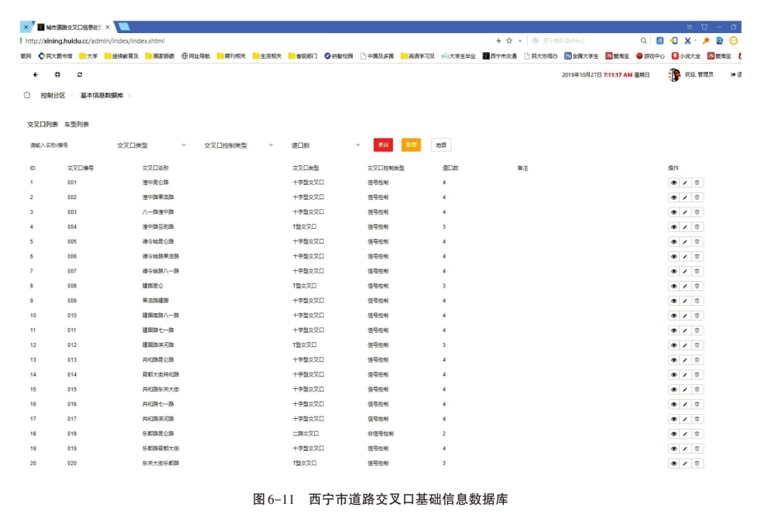760x532 pixels.
Task: Click the 非信号控制 cell in row 018
Action: click(381, 434)
